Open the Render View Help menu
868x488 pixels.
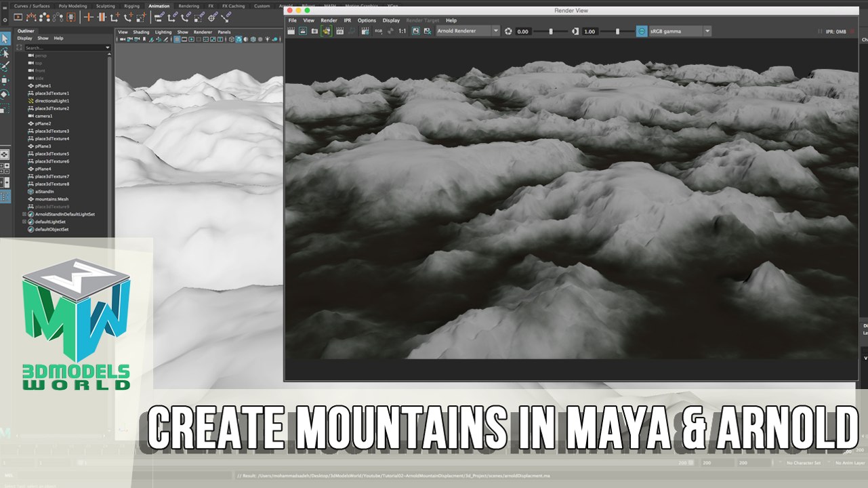[451, 20]
